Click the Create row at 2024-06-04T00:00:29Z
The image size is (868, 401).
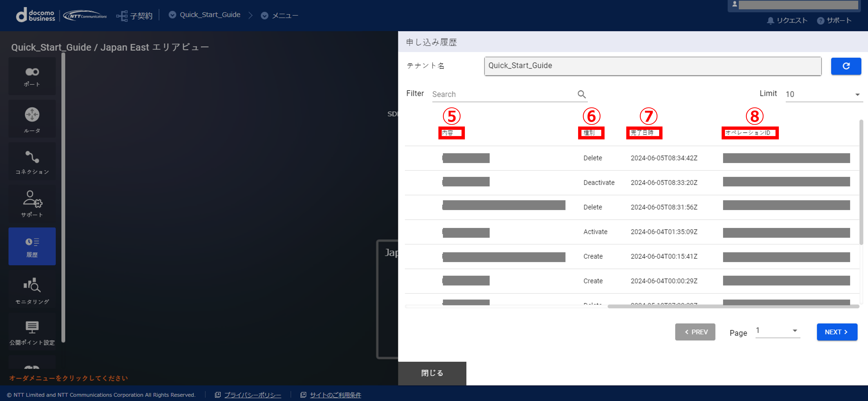[632, 281]
